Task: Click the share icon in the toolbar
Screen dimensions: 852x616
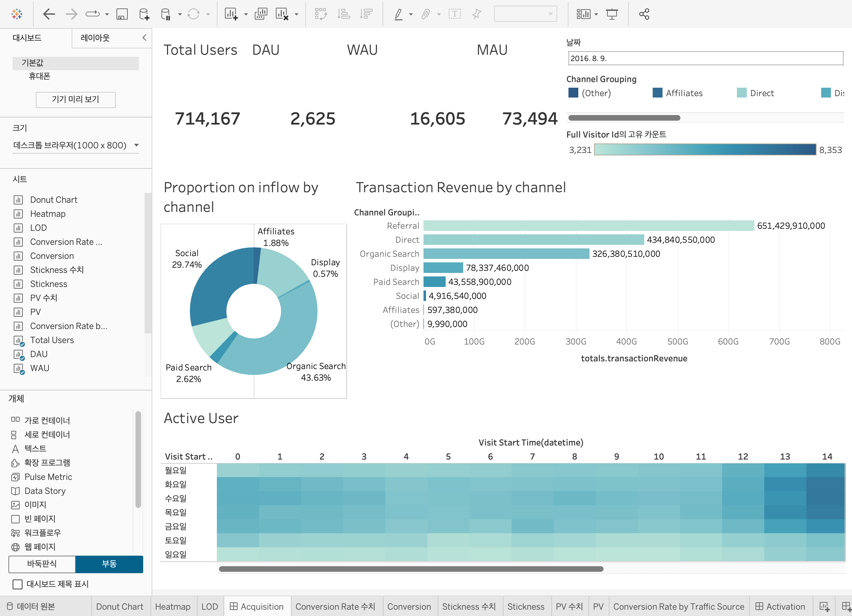Action: [x=644, y=14]
